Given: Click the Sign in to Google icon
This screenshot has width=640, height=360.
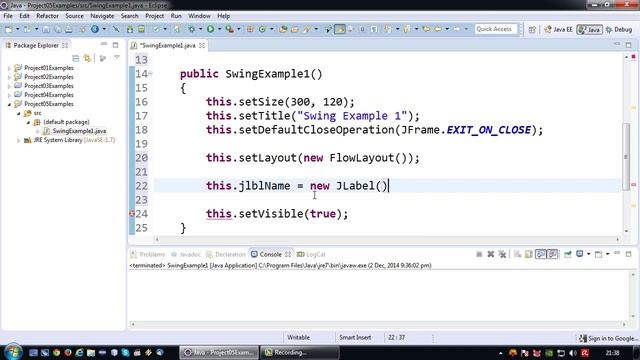Looking at the screenshot, I should (583, 338).
